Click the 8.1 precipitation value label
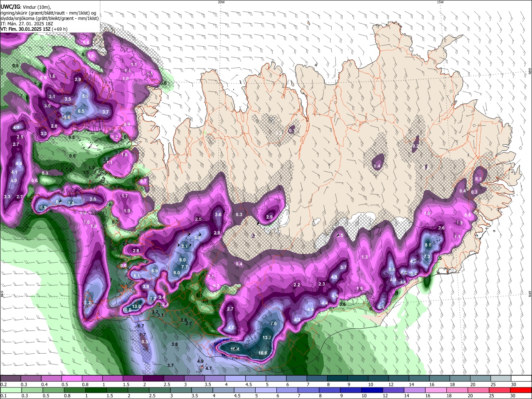Viewport: 532px width, 399px height. click(185, 246)
